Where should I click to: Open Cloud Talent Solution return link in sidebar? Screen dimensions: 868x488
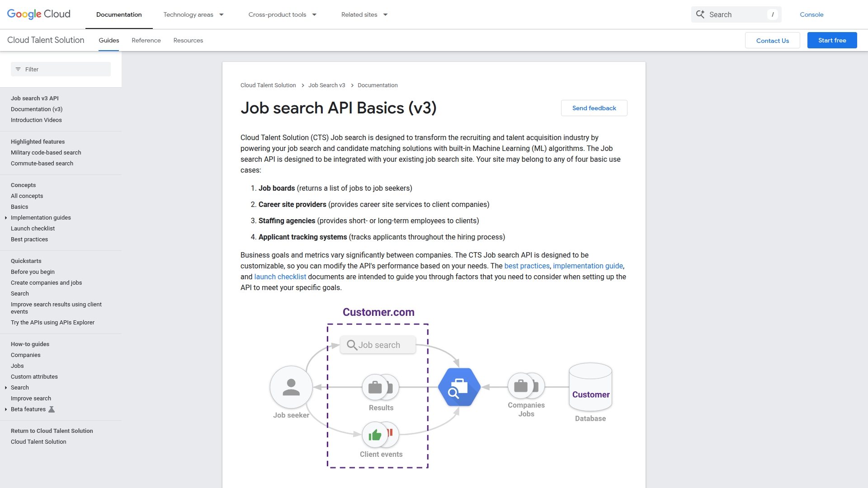[x=38, y=442]
